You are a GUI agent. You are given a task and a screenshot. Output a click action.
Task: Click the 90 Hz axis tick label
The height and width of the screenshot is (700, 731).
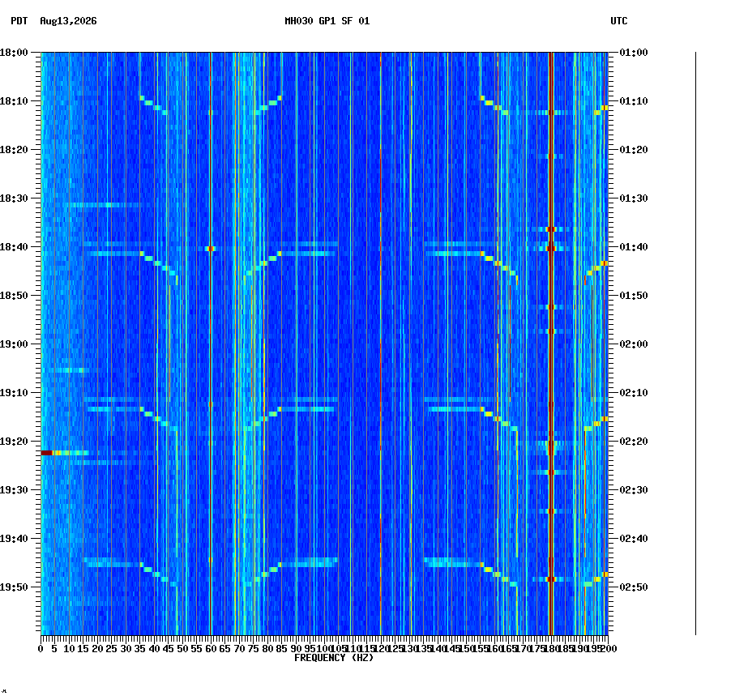click(x=296, y=649)
